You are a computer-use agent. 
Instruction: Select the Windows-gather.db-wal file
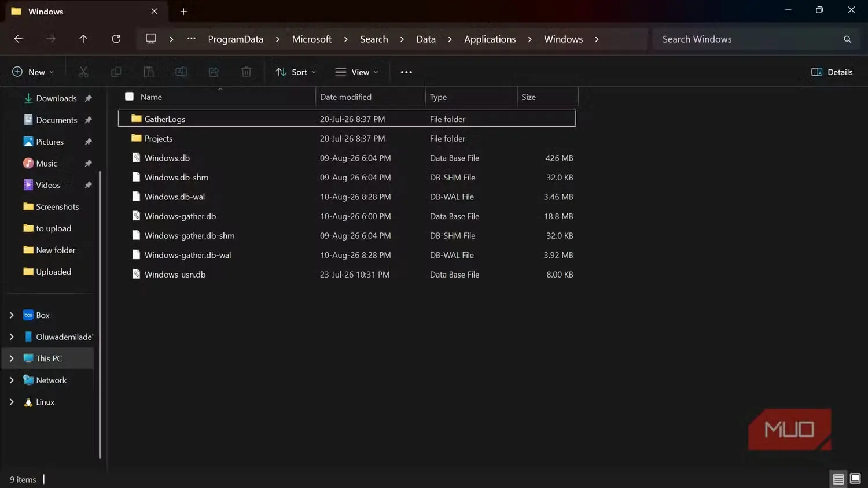coord(347,255)
